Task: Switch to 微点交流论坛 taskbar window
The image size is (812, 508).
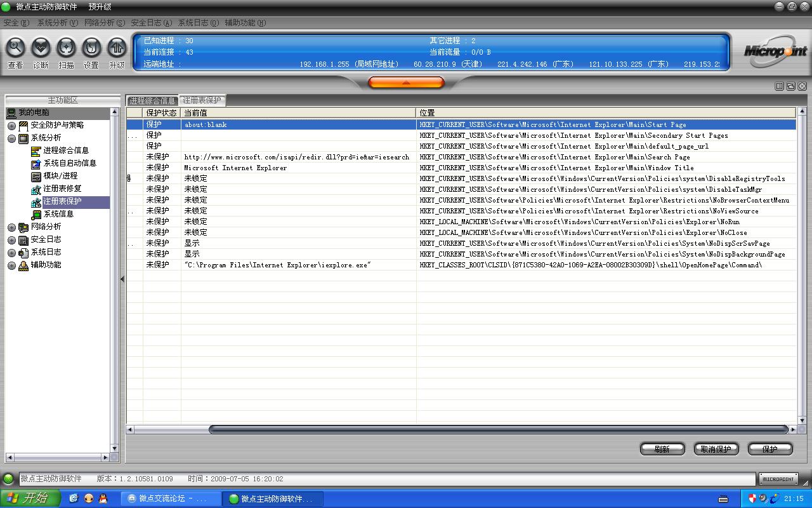Action: pyautogui.click(x=170, y=498)
